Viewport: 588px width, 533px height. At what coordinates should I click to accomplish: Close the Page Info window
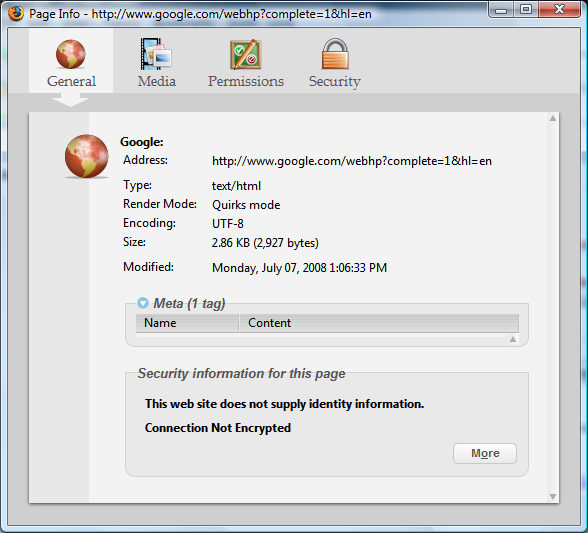click(x=559, y=10)
